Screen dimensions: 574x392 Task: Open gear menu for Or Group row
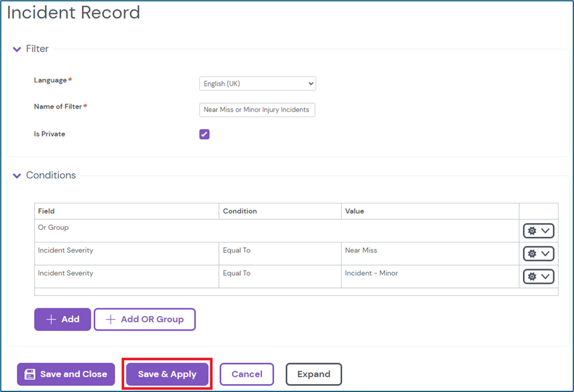point(538,231)
